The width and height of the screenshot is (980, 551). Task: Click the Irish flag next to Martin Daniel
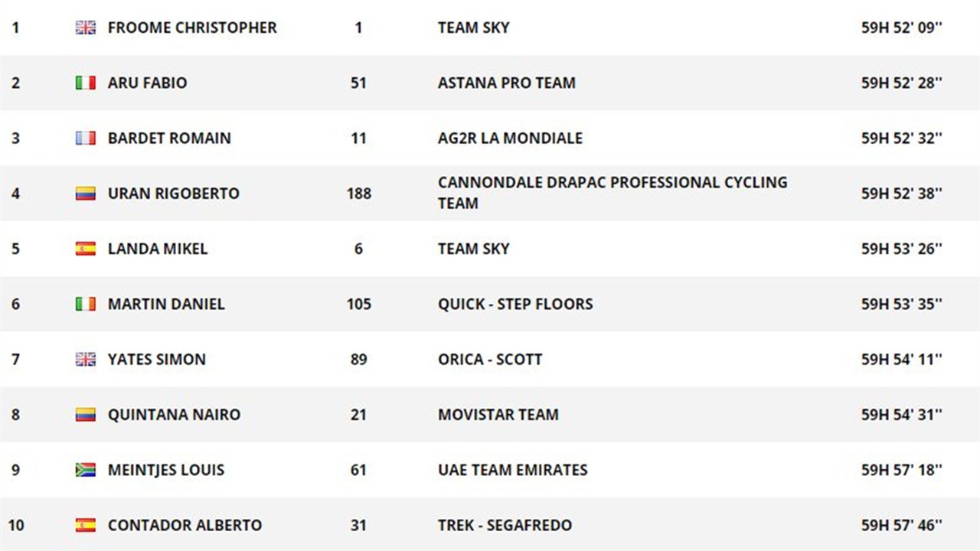click(x=86, y=304)
